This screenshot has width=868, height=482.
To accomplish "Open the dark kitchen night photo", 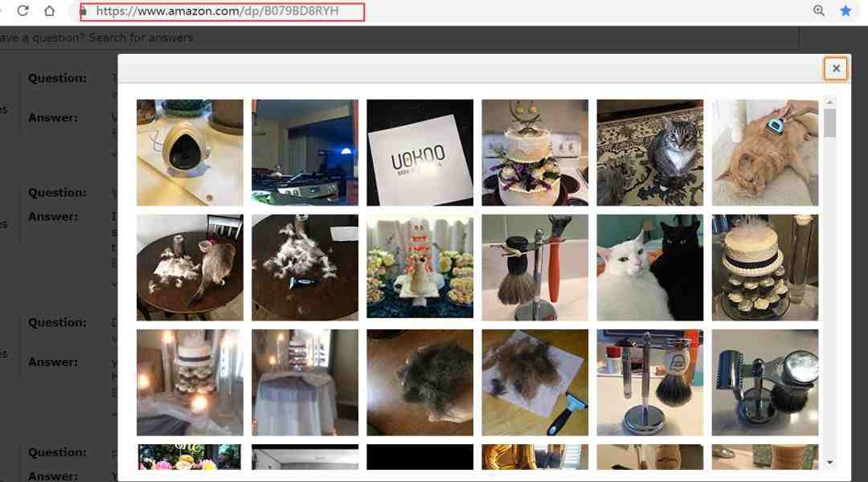I will (x=305, y=153).
